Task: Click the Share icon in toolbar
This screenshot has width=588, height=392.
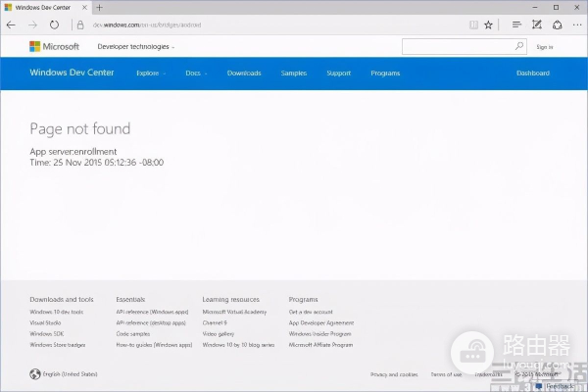Action: click(558, 25)
